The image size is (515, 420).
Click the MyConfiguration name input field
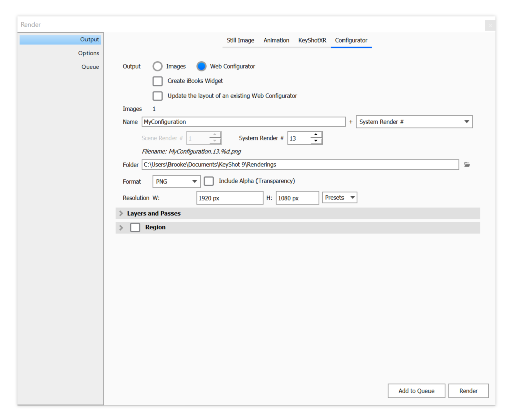(x=243, y=122)
